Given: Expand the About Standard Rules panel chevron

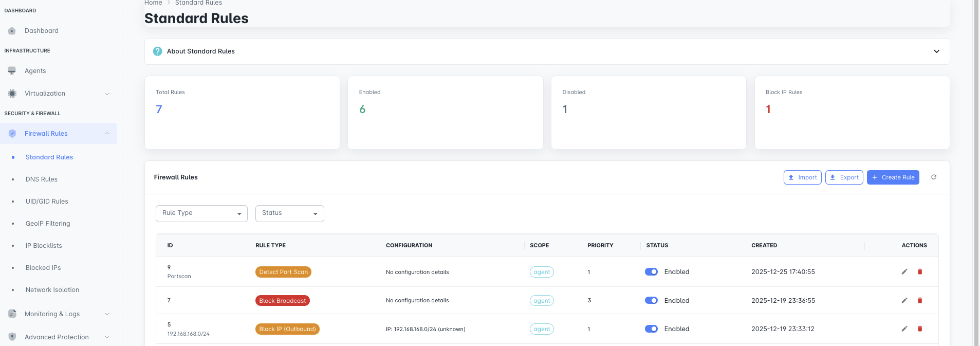Looking at the screenshot, I should pyautogui.click(x=936, y=51).
